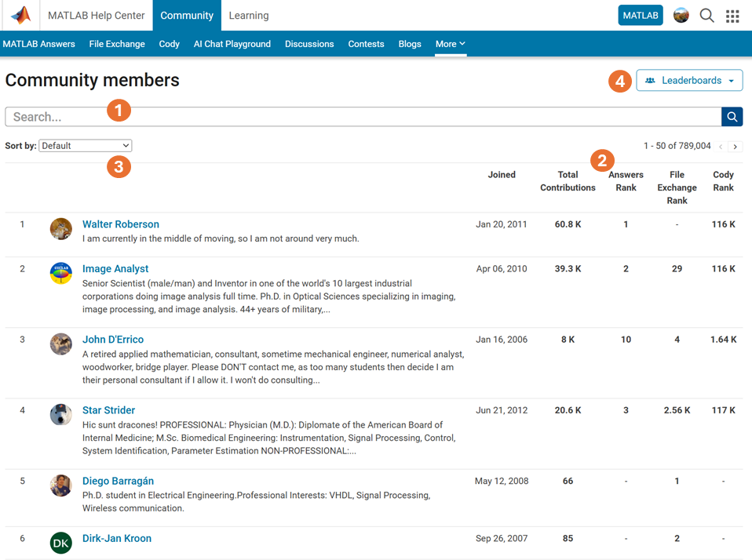Click Walter Roberson's avatar
This screenshot has height=560, width=752.
tap(61, 229)
